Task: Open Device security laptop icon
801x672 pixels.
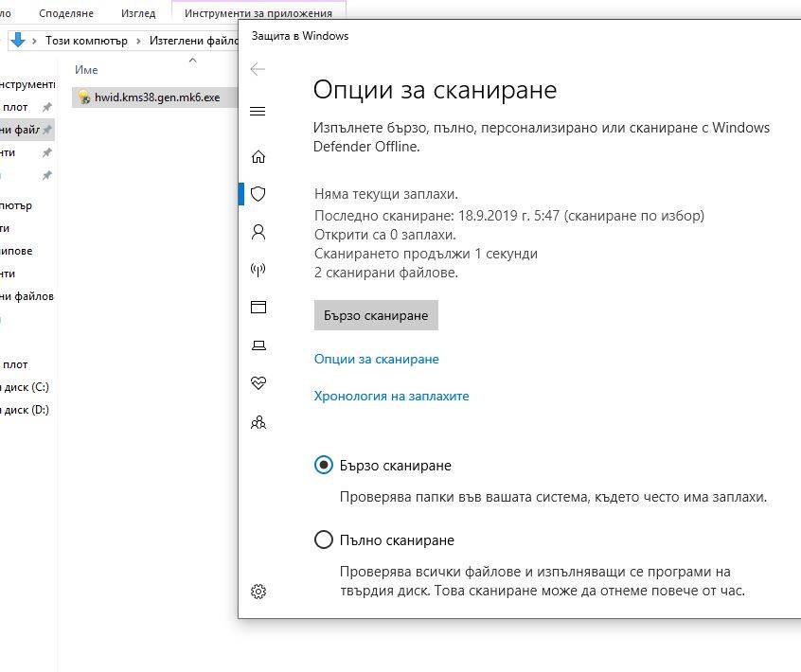Action: point(258,345)
